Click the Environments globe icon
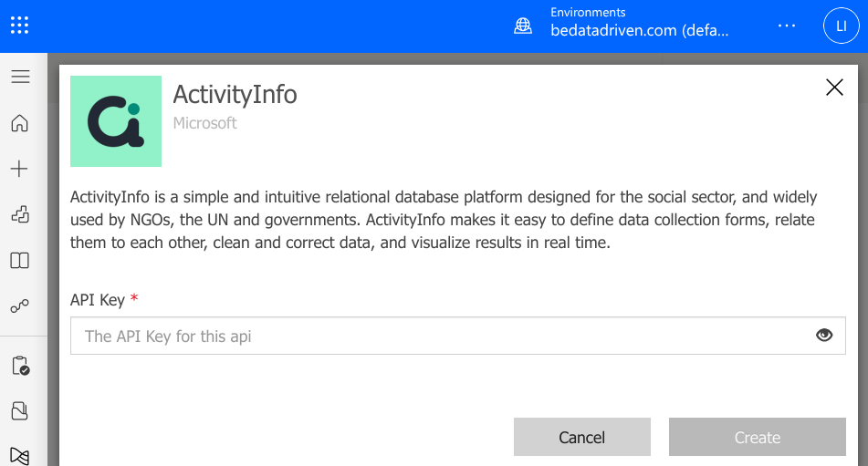 click(523, 26)
